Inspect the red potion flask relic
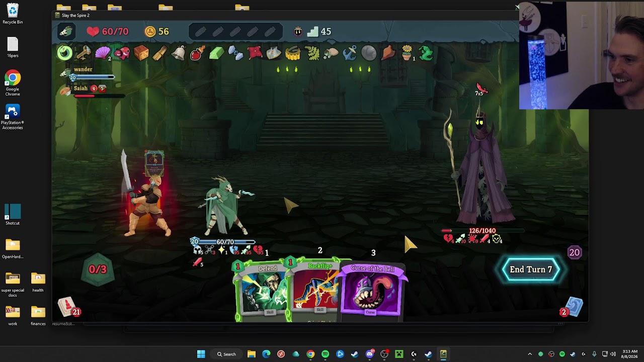Screen dimensions: 644x362 [x=197, y=53]
